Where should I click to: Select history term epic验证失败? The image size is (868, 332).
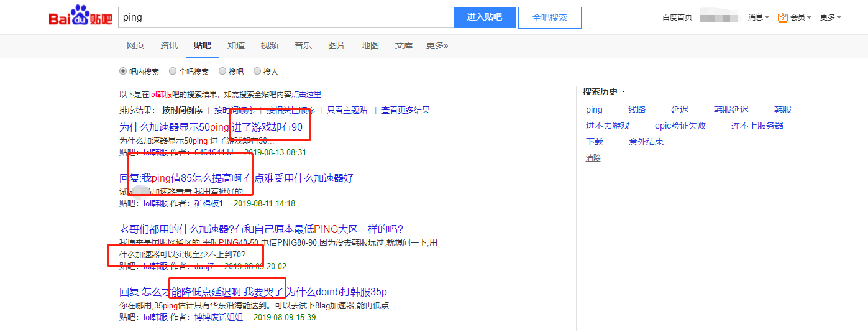tap(680, 126)
